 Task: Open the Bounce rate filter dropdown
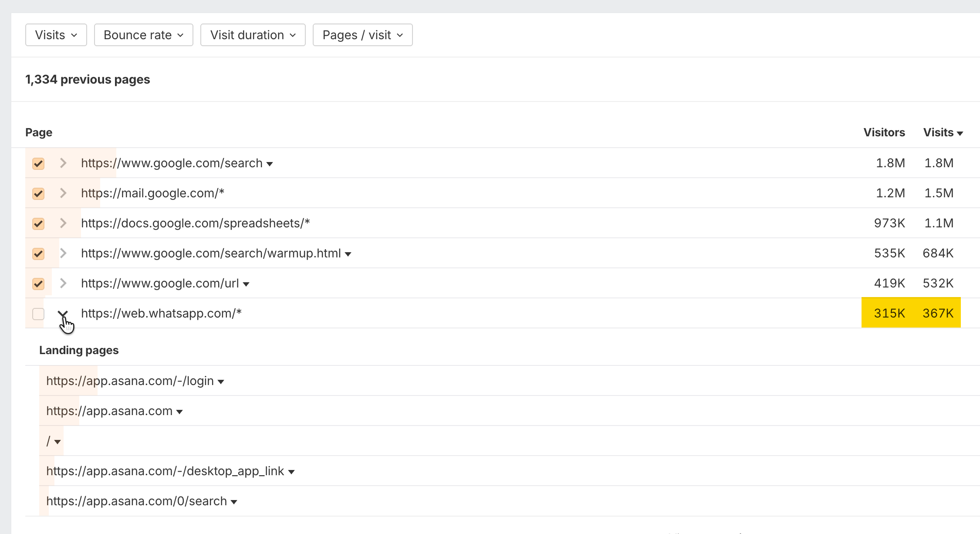pos(144,35)
